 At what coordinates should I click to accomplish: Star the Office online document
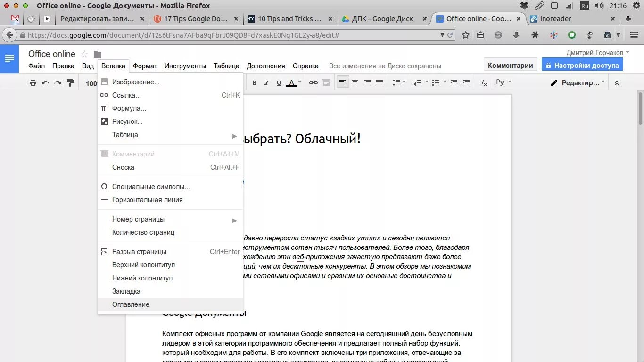84,54
